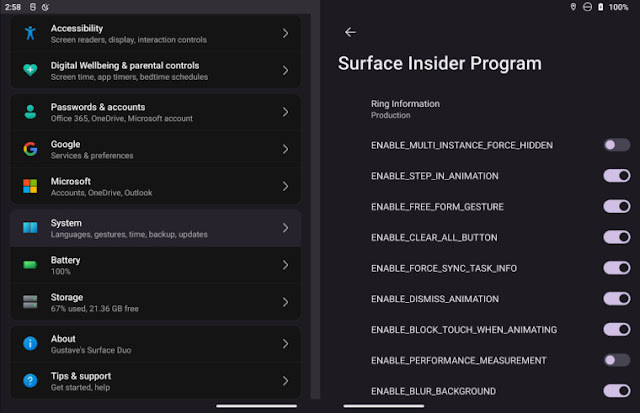Click the Microsoft four-square logo icon

click(x=30, y=186)
